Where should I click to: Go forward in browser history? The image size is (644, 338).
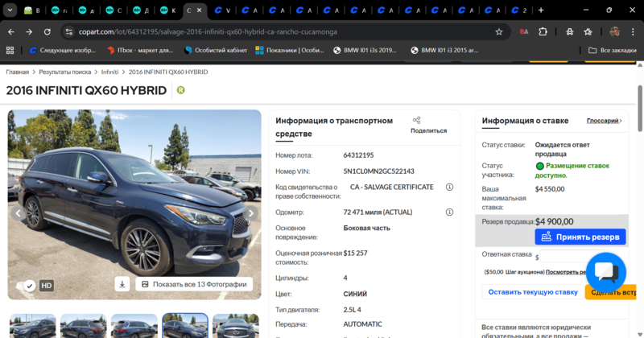[x=29, y=31]
